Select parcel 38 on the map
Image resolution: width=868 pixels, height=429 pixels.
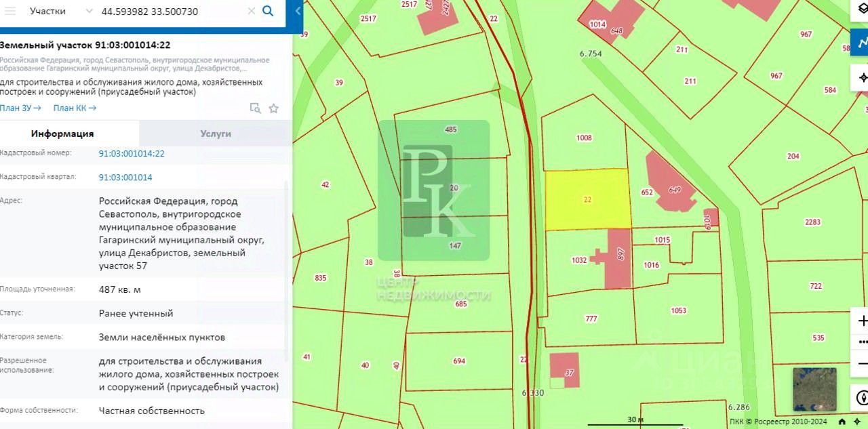[x=368, y=262]
